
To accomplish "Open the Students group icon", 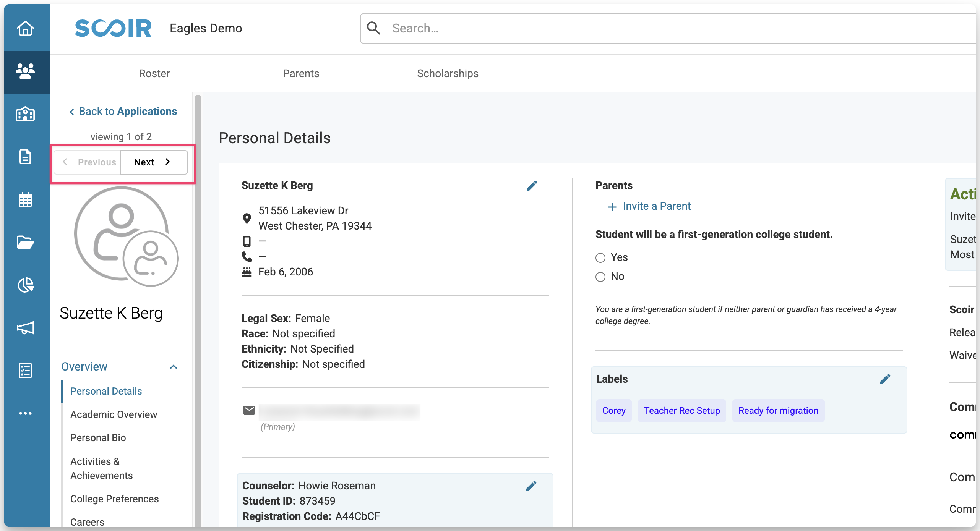I will [25, 71].
